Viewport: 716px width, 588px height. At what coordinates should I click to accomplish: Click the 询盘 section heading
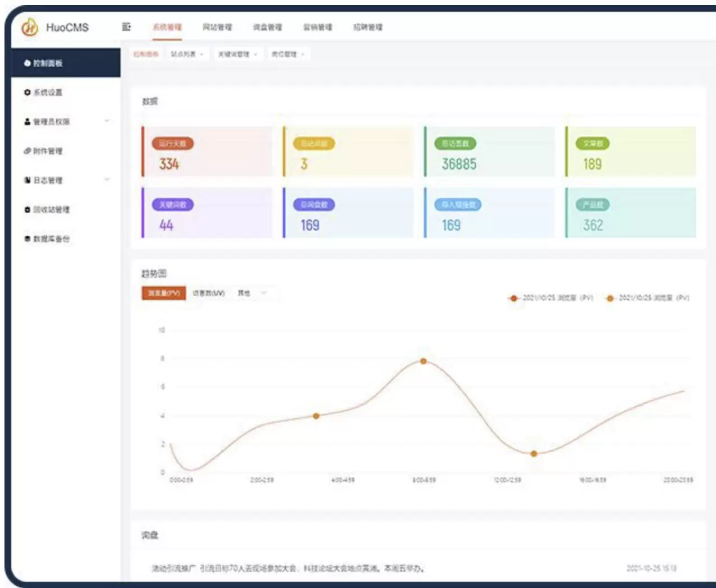150,535
